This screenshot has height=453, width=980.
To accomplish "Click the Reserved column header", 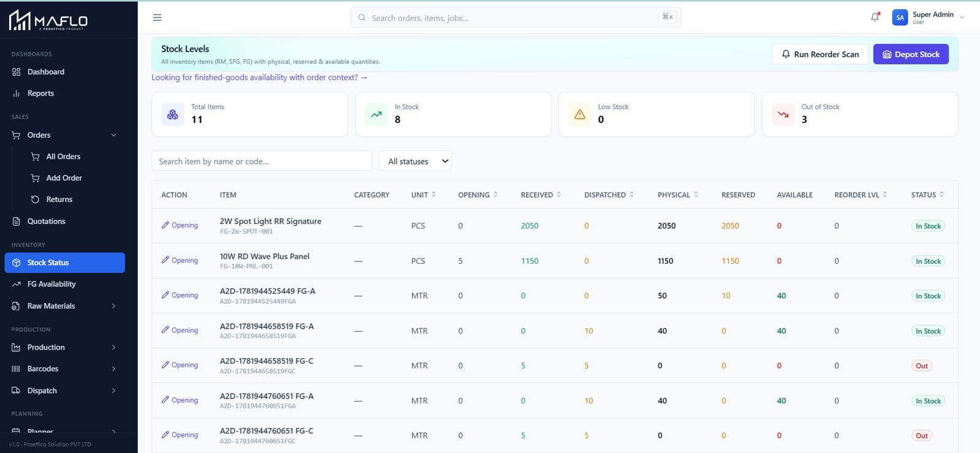I will tap(738, 195).
